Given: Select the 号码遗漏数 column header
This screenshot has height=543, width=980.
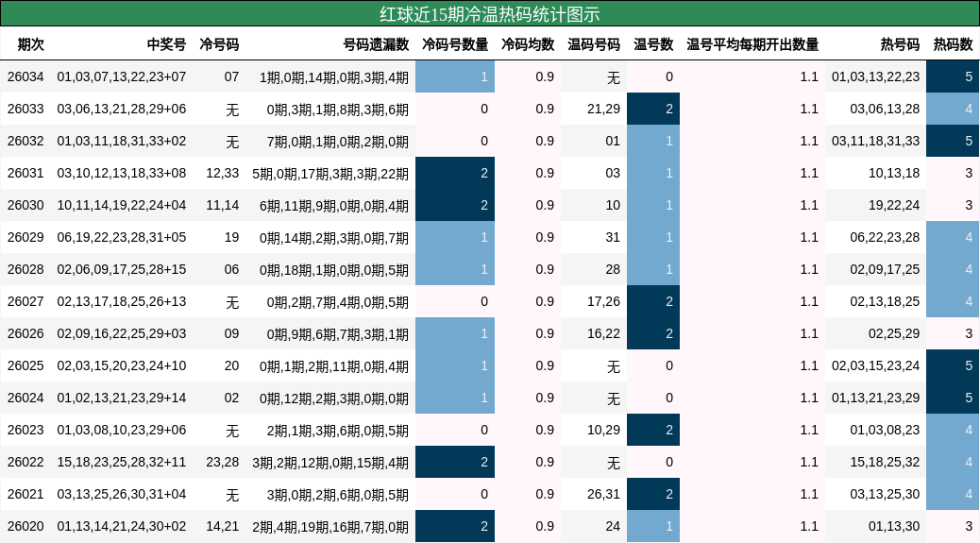Looking at the screenshot, I should (x=376, y=44).
